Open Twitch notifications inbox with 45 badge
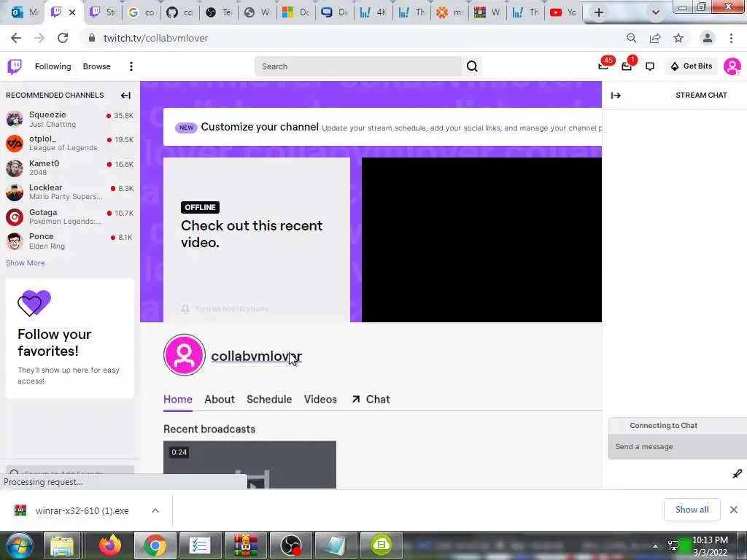747x560 pixels. (x=603, y=66)
